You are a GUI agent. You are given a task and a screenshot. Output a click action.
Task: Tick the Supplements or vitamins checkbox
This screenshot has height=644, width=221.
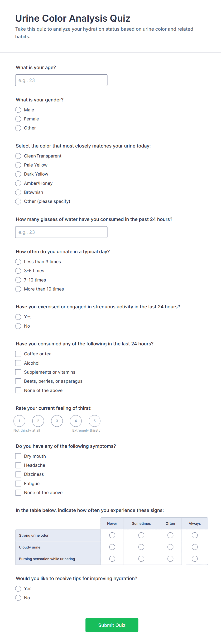click(18, 372)
